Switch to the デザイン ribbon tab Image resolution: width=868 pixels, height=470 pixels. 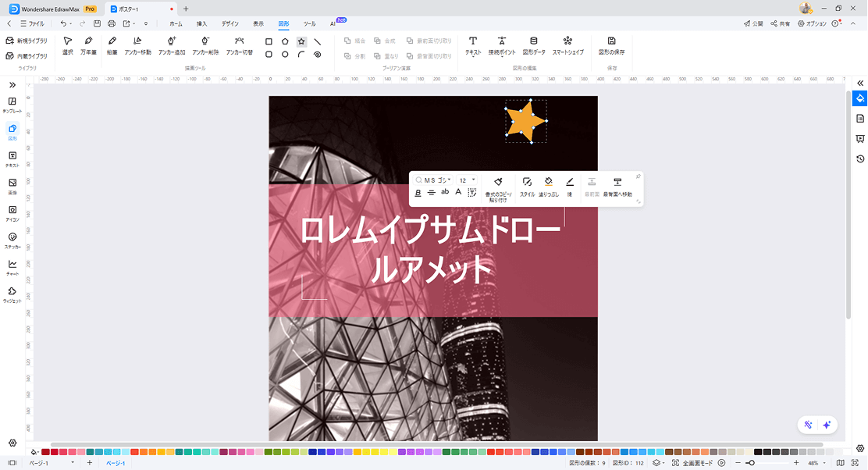(229, 24)
